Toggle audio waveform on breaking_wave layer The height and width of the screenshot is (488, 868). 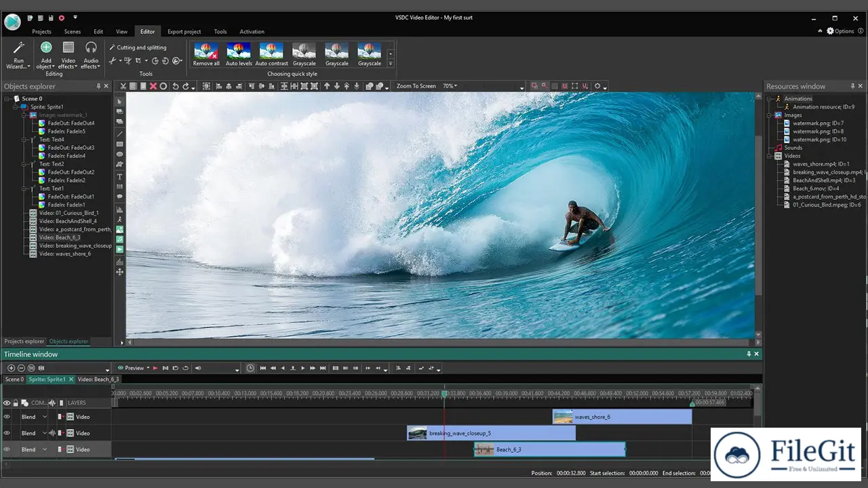[54, 433]
